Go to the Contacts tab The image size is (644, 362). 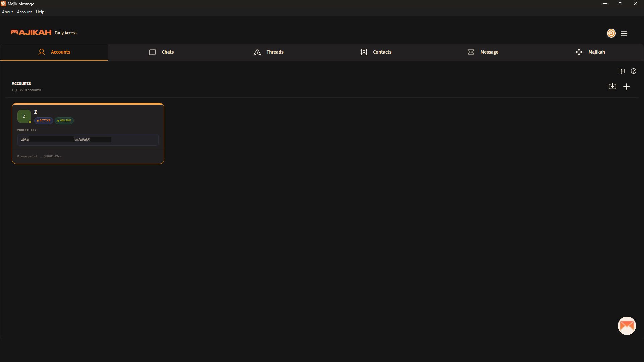coord(376,52)
